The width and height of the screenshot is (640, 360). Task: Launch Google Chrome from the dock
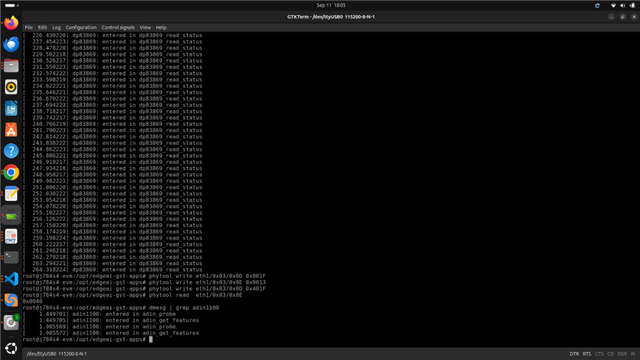11,173
